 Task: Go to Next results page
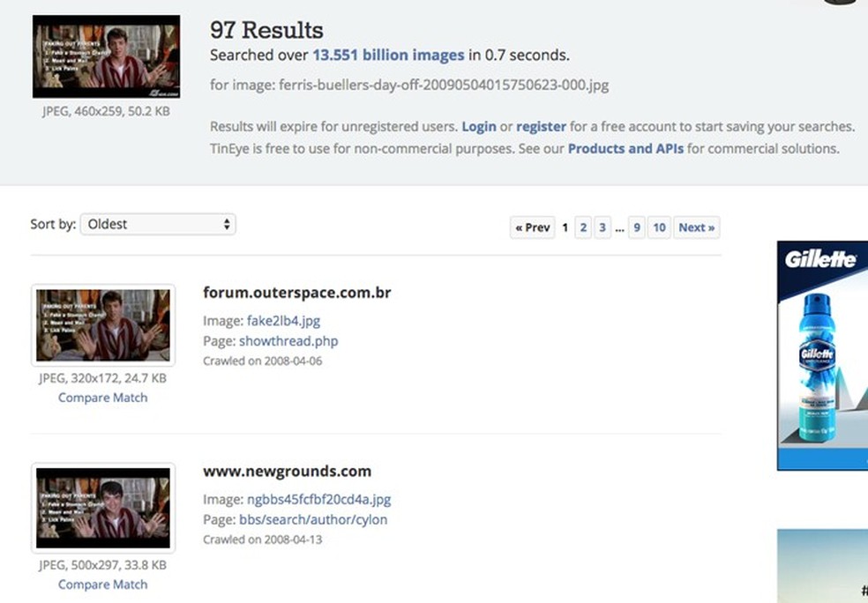click(x=696, y=227)
